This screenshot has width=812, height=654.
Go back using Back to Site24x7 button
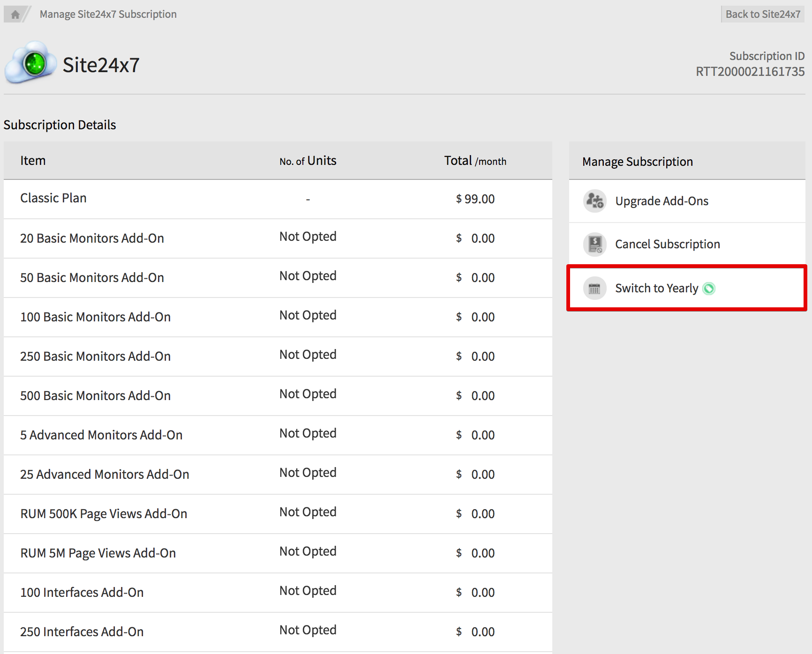[x=762, y=14]
